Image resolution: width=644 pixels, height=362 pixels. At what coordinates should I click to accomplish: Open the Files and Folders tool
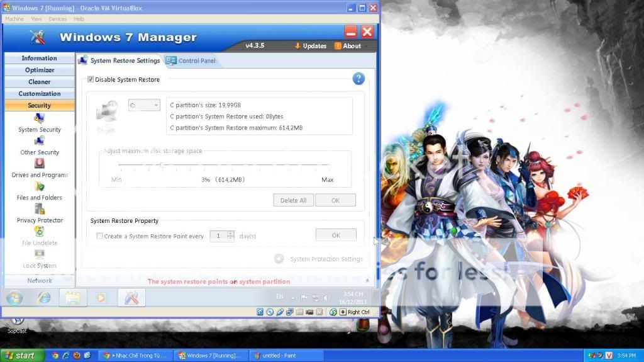tap(39, 191)
